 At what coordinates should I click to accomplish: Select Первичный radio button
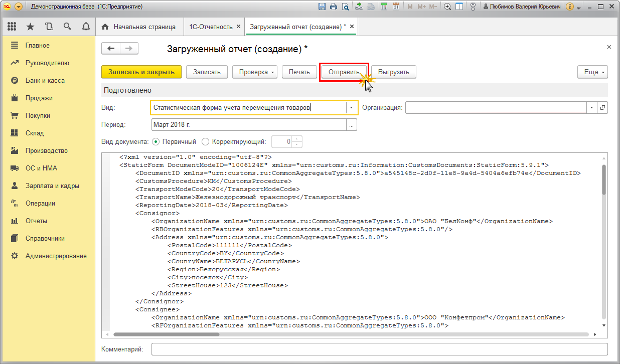click(156, 141)
